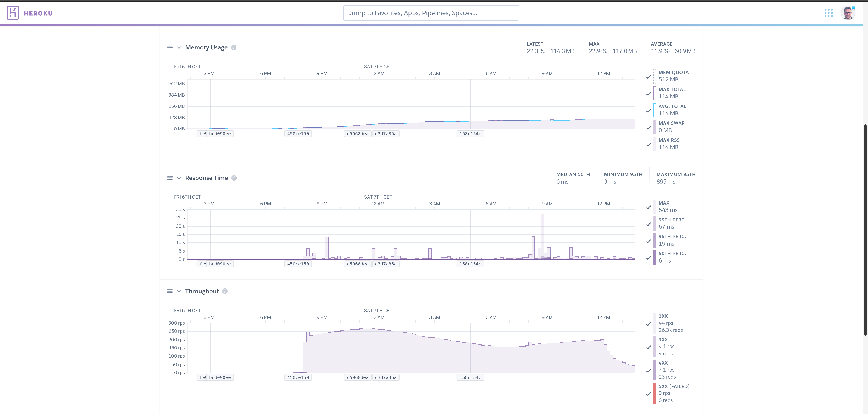Collapse the Response Time chart chevron
The width and height of the screenshot is (868, 414).
coord(179,178)
